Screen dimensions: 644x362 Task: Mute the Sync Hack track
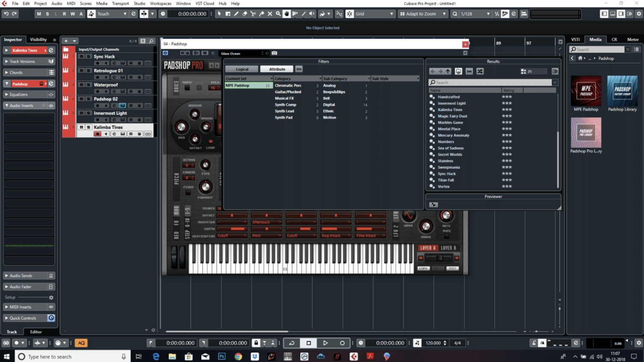[81, 56]
